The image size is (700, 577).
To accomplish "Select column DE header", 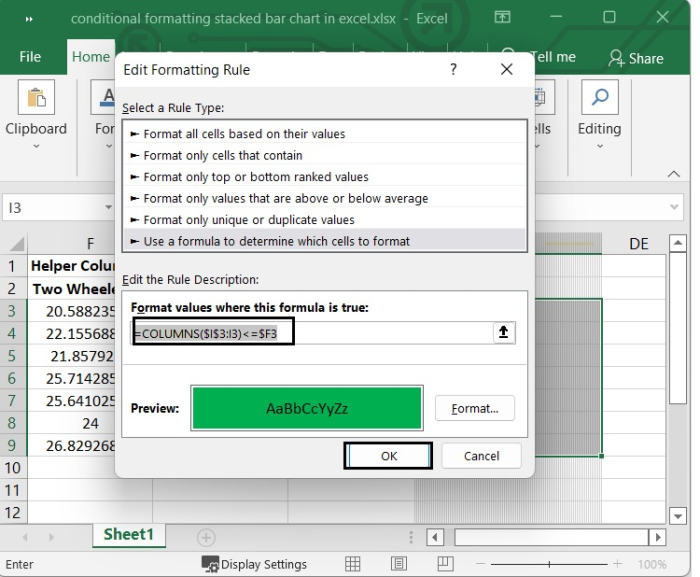I will coord(638,244).
